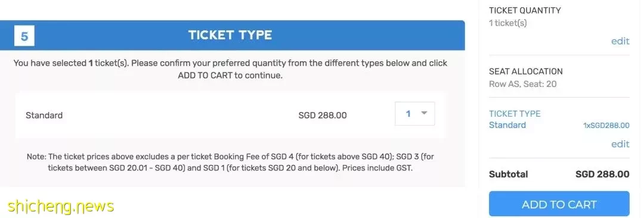Click the Standard link in order summary

[x=507, y=125]
